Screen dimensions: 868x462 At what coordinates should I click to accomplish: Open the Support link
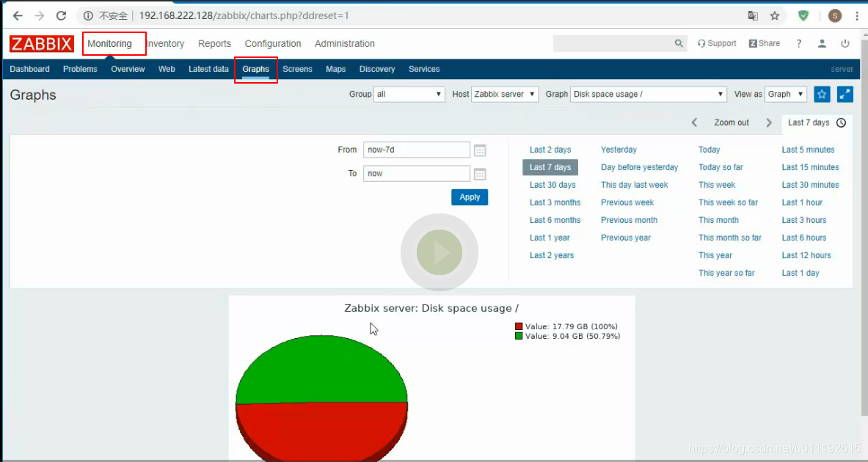[717, 43]
